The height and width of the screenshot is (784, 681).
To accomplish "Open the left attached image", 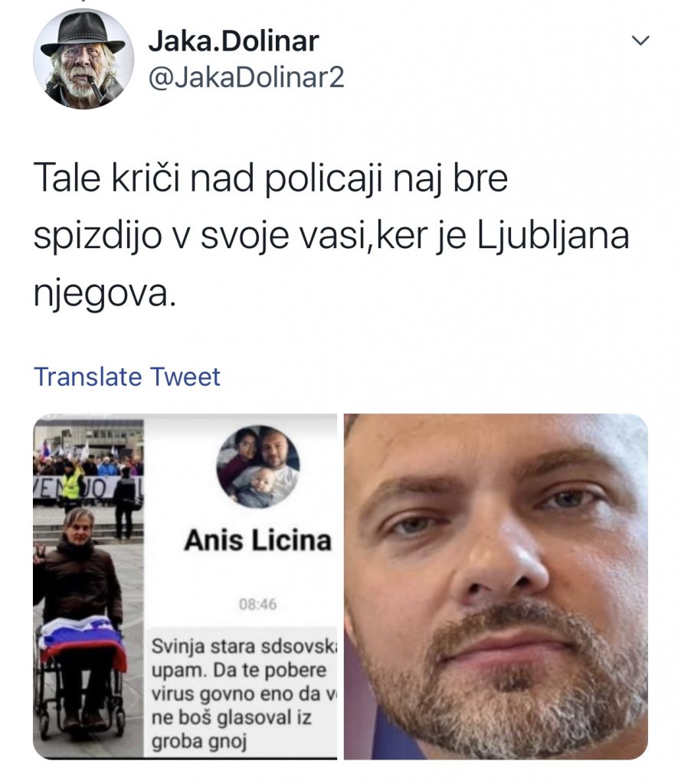I will pyautogui.click(x=185, y=586).
